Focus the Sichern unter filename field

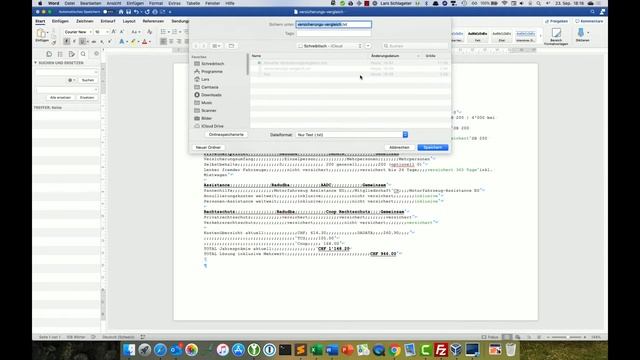tap(333, 24)
